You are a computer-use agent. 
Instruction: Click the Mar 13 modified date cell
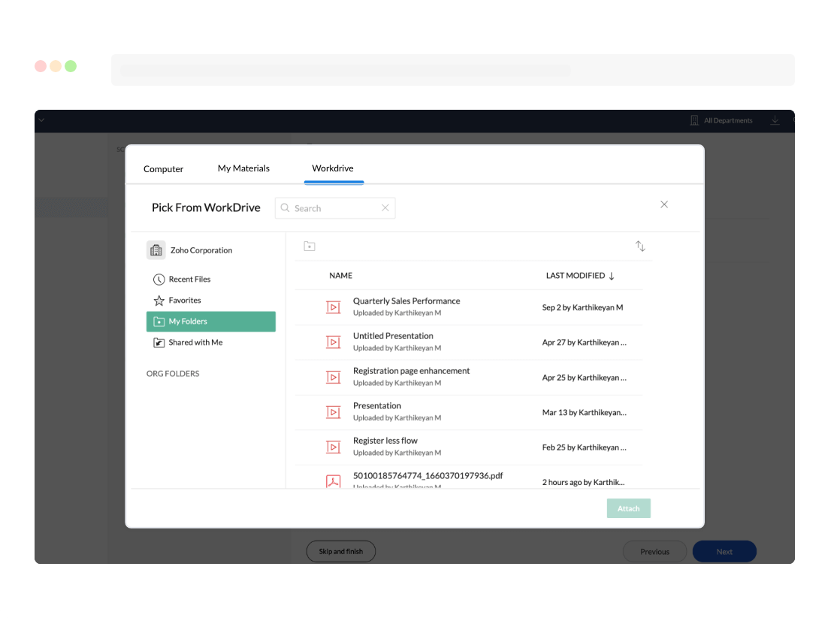click(584, 413)
